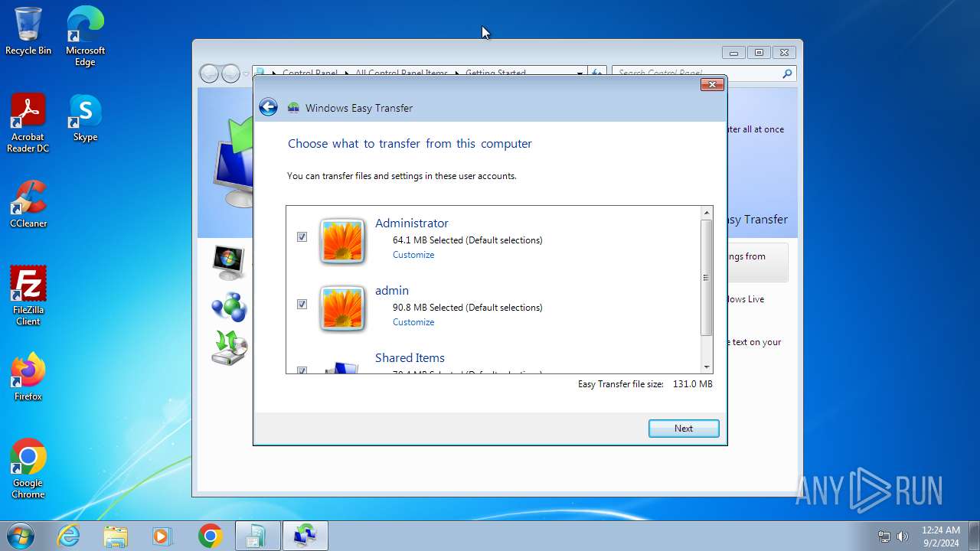Click the Control Panel search magnifier icon
Screen dimensions: 980x551
click(787, 73)
